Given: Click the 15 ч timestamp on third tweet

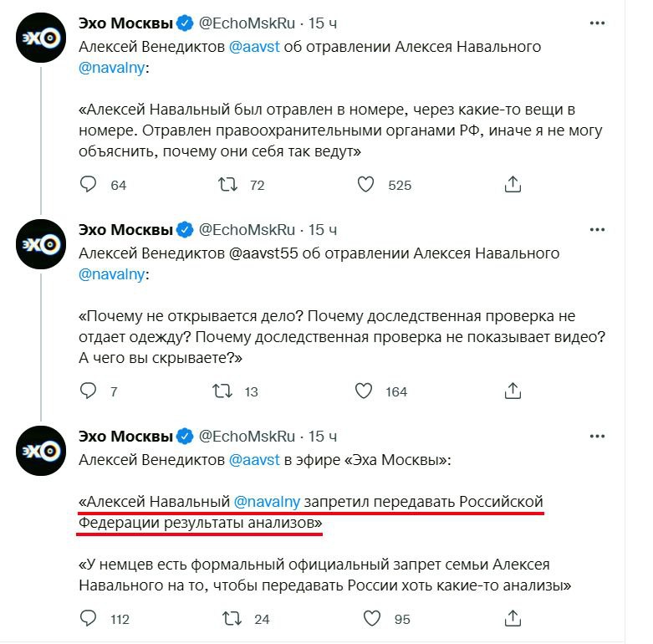Looking at the screenshot, I should [323, 436].
